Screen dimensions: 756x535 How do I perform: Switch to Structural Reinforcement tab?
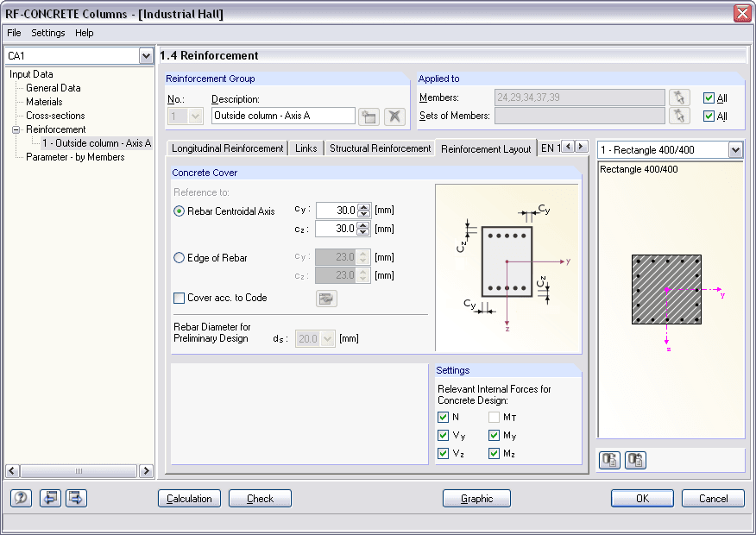380,148
